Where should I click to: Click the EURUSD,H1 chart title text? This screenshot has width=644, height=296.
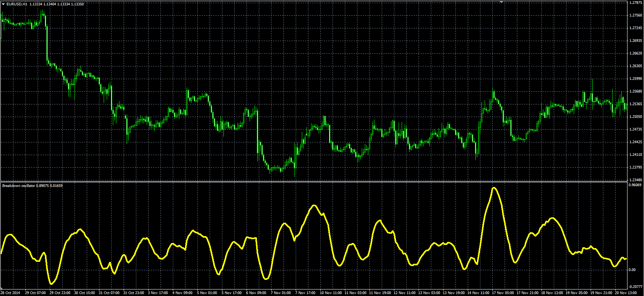pyautogui.click(x=17, y=4)
